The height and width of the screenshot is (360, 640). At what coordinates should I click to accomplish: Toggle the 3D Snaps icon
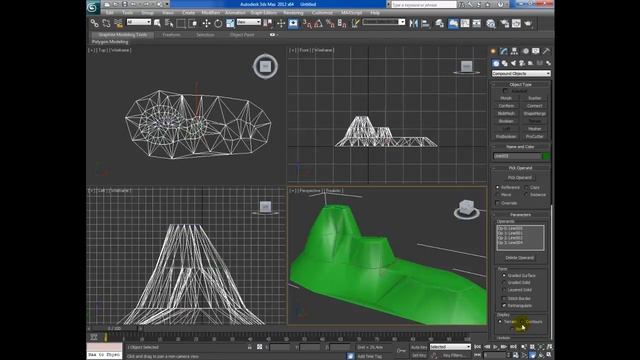(307, 24)
